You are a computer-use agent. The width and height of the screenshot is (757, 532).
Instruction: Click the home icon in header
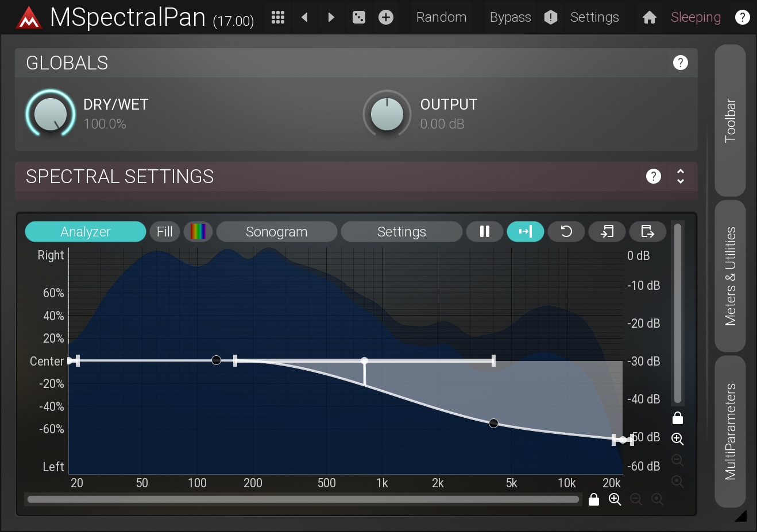tap(650, 17)
